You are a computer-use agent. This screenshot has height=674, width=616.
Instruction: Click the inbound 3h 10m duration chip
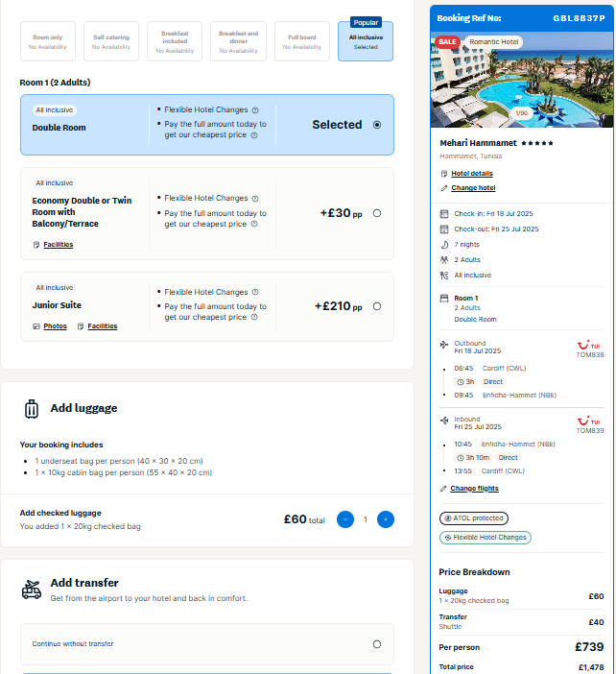tap(473, 457)
